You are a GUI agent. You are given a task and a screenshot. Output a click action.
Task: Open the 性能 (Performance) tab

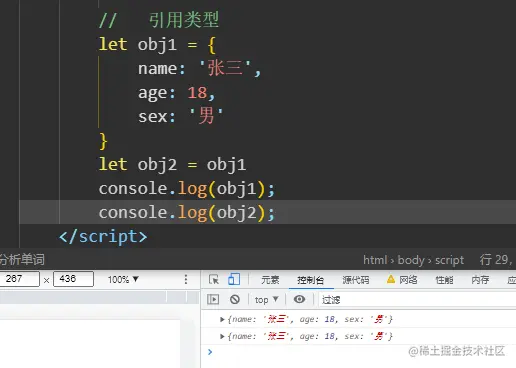pyautogui.click(x=444, y=280)
